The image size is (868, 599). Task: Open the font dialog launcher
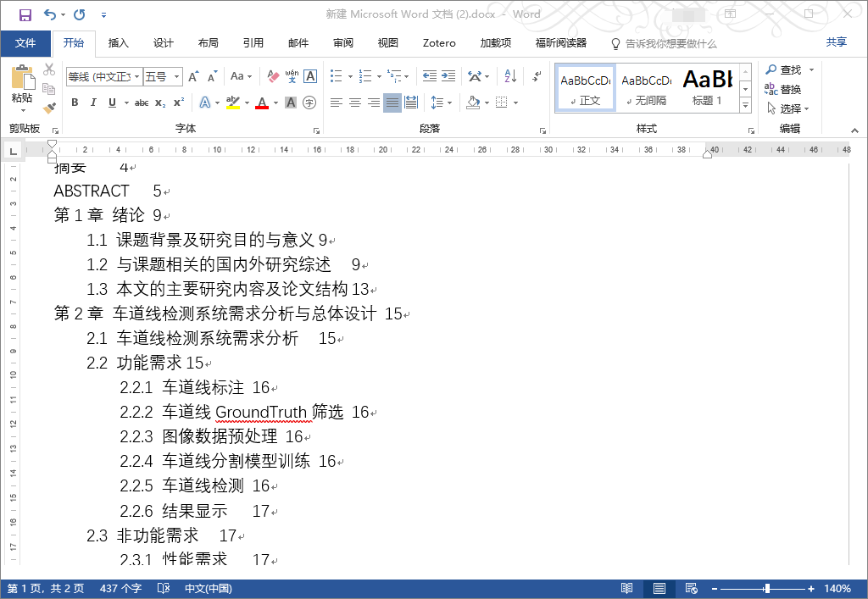(317, 131)
